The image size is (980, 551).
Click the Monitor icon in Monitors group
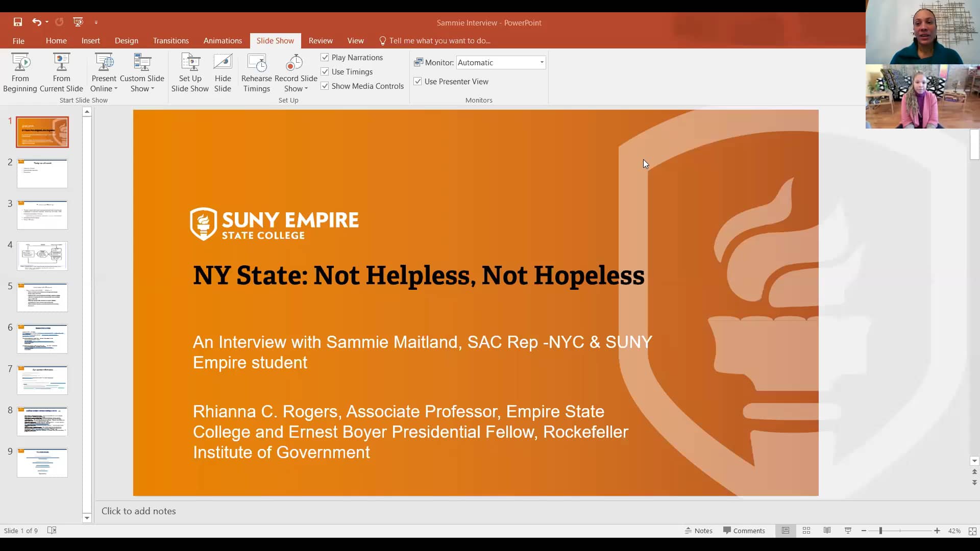pyautogui.click(x=419, y=62)
